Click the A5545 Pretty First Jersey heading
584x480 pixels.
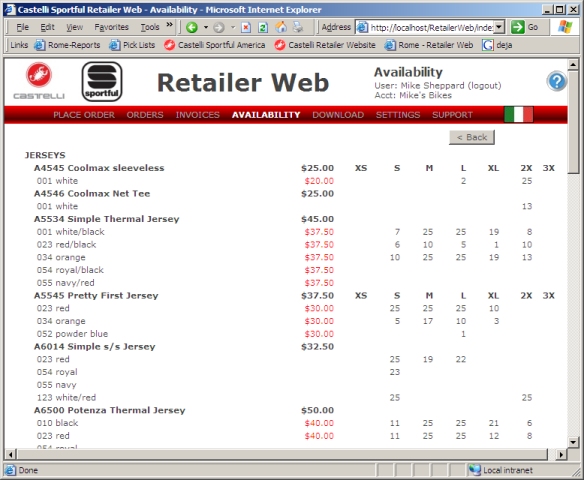click(x=96, y=296)
